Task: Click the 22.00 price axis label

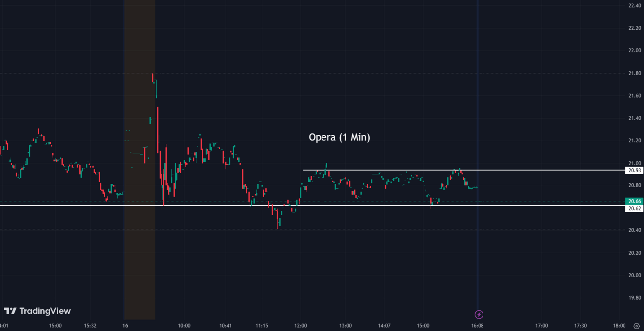Action: click(635, 50)
